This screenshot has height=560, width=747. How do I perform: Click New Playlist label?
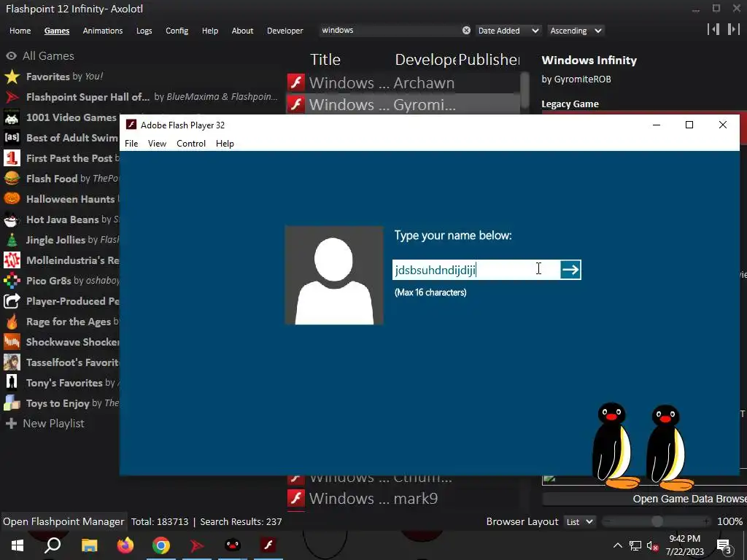(x=53, y=424)
